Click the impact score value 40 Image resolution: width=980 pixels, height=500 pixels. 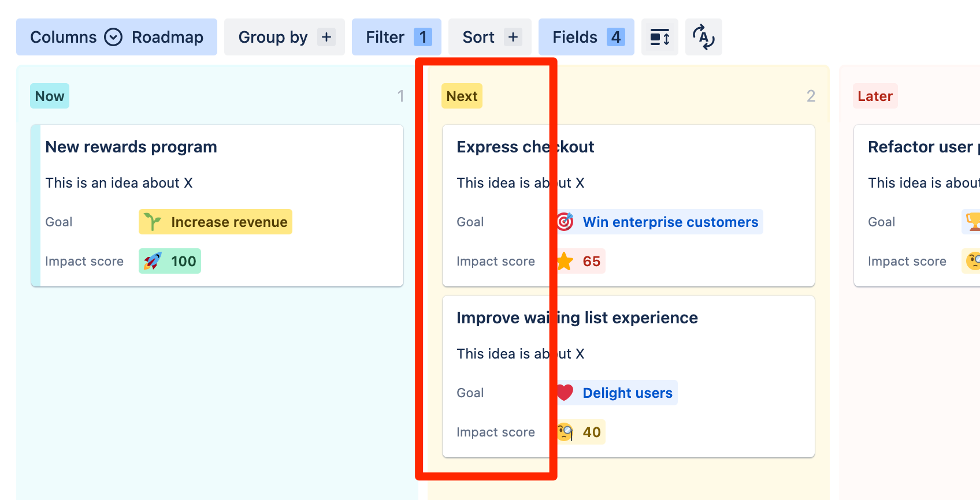coord(592,432)
